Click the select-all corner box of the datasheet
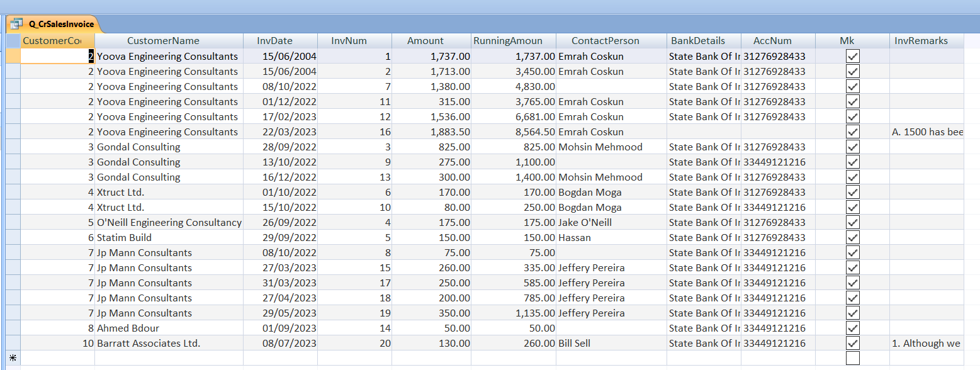 (13, 41)
